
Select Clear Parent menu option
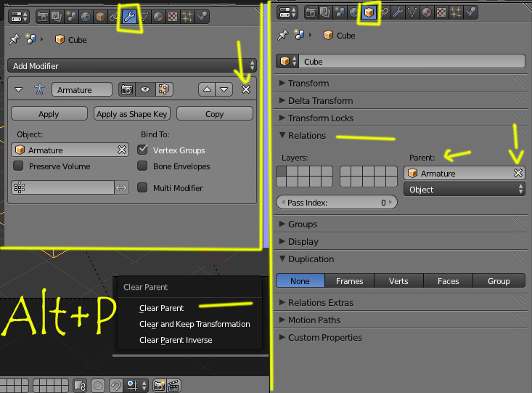[161, 308]
